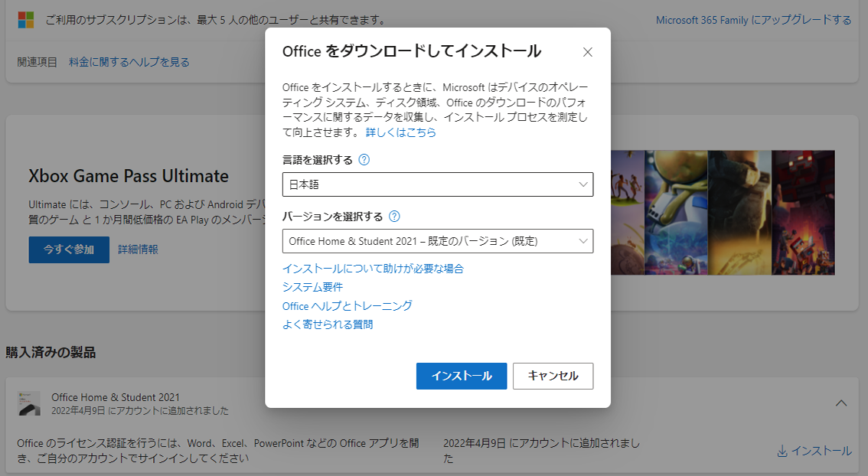Click the blue インストール button in the dialog
868x476 pixels.
(461, 376)
